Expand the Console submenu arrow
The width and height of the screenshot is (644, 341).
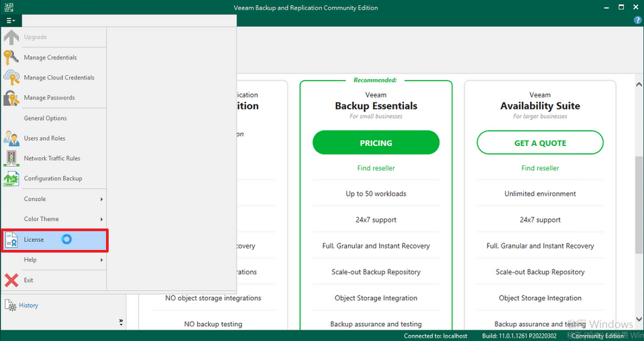[101, 199]
